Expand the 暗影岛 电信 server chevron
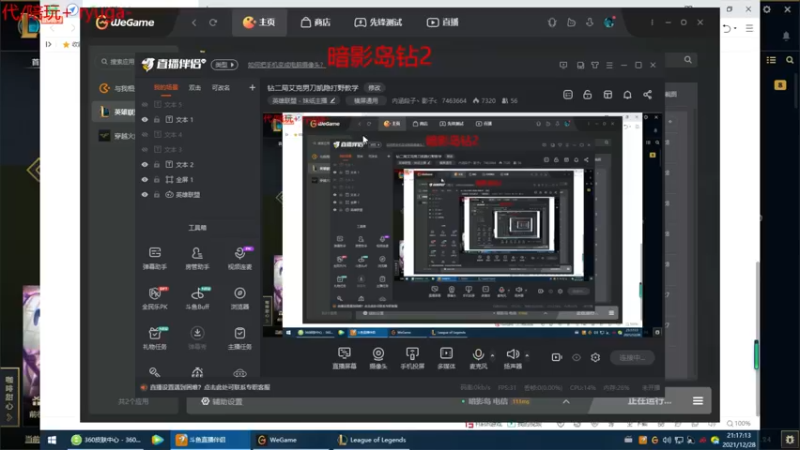The image size is (800, 450). [566, 402]
